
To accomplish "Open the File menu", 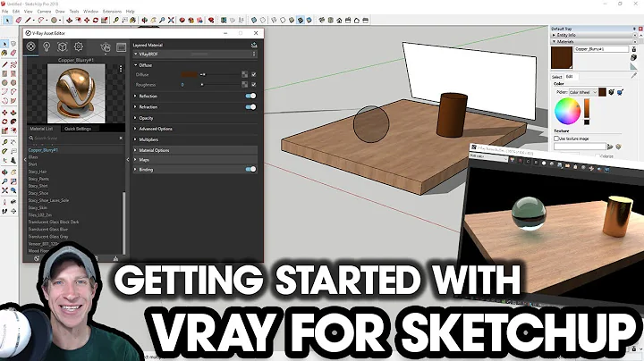I will pos(5,12).
